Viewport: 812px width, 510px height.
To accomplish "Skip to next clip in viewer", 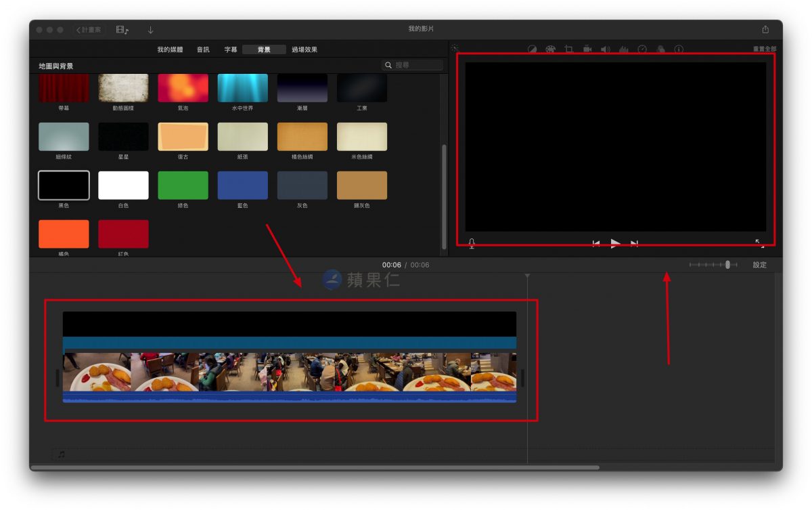I will [634, 243].
